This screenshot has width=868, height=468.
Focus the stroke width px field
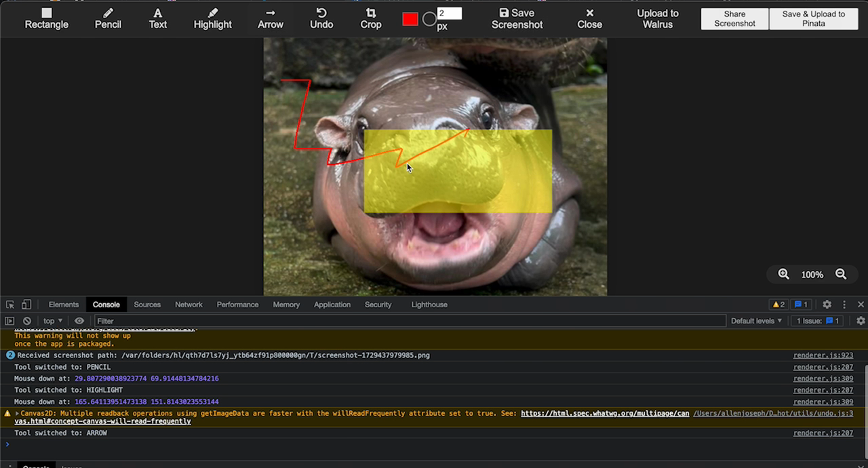click(449, 13)
